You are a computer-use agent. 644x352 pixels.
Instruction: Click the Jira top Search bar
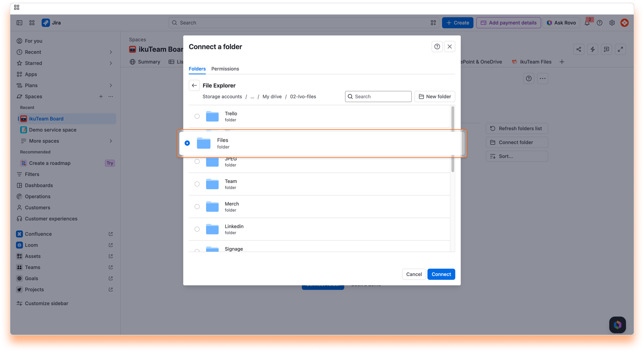[x=304, y=23]
